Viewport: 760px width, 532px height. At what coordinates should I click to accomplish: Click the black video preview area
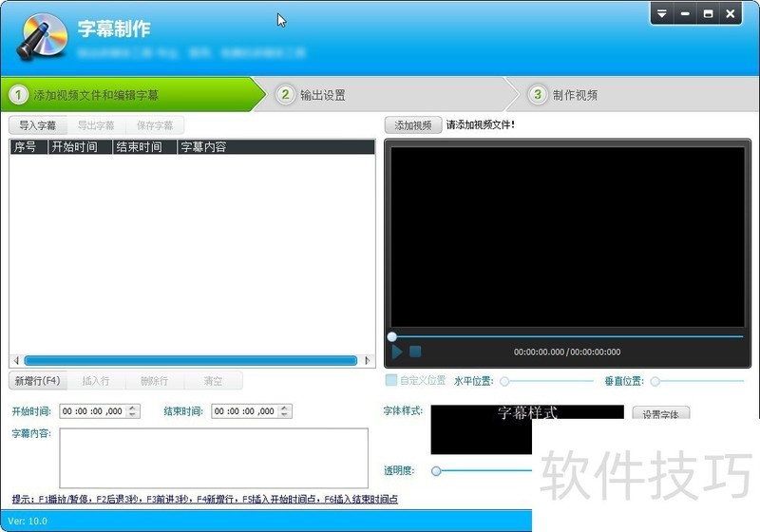click(x=567, y=237)
